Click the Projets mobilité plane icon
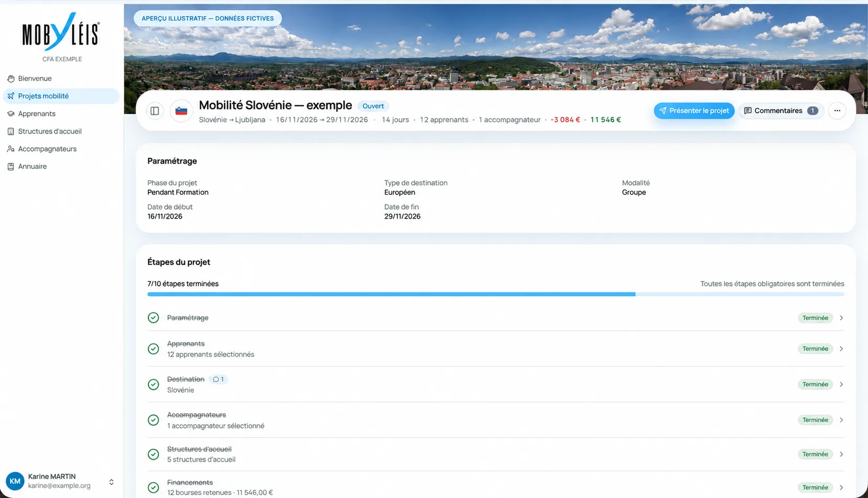 (x=10, y=96)
